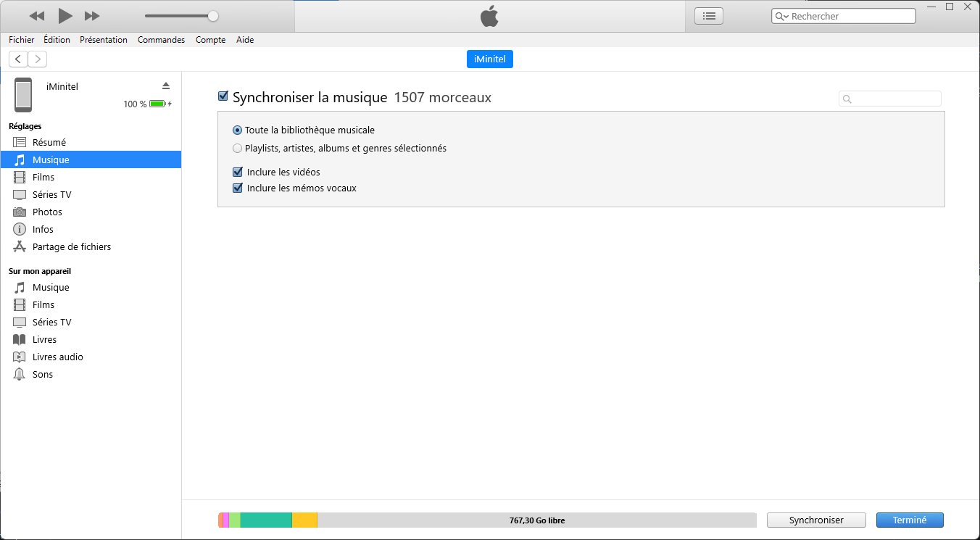Click the teal storage bar segment

(x=266, y=520)
